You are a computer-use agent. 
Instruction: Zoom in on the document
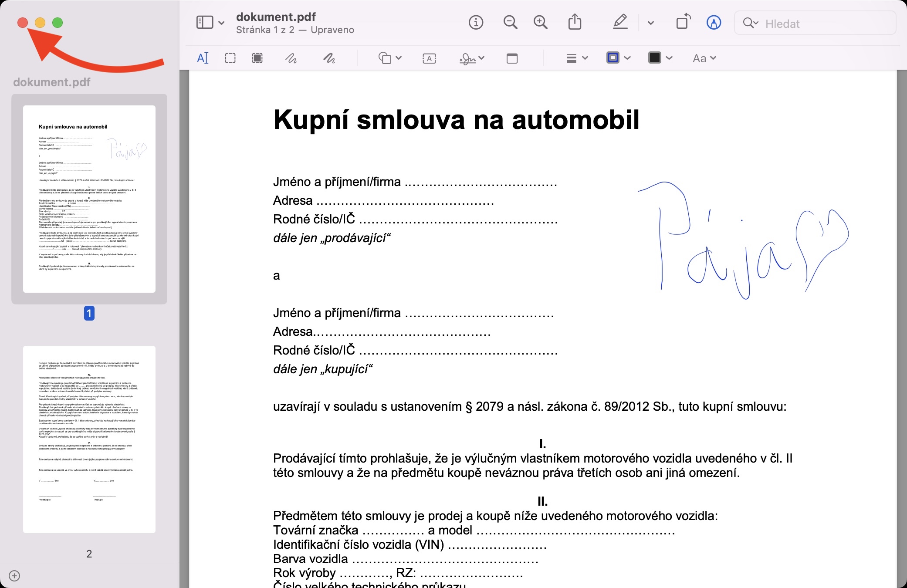[x=541, y=22]
